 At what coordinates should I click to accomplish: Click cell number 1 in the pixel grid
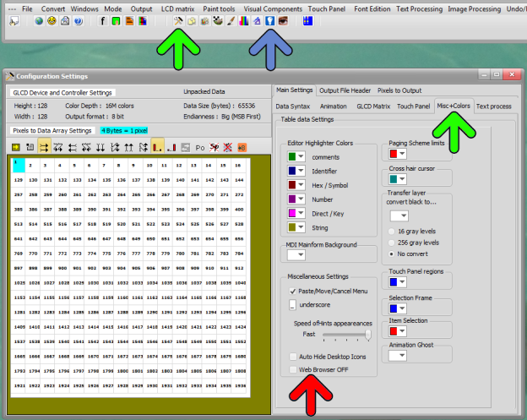(x=19, y=166)
